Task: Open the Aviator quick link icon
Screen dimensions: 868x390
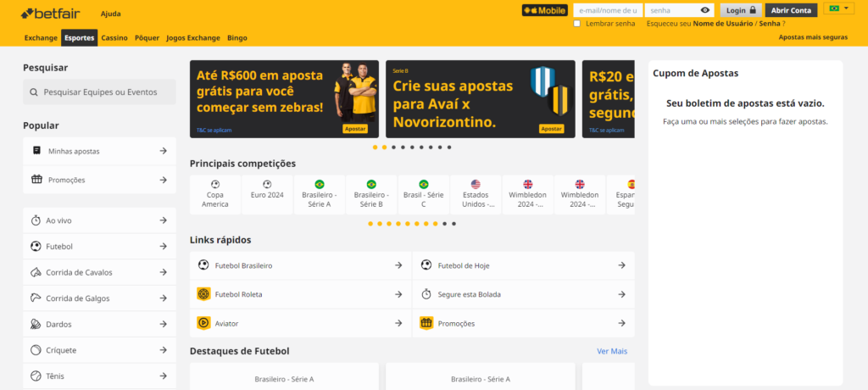Action: (203, 323)
